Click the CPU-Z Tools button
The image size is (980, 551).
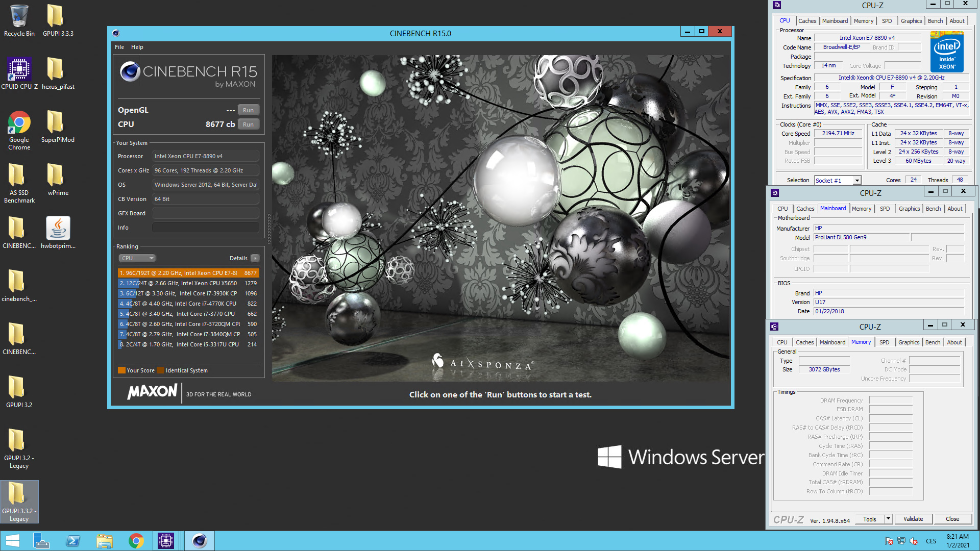870,519
